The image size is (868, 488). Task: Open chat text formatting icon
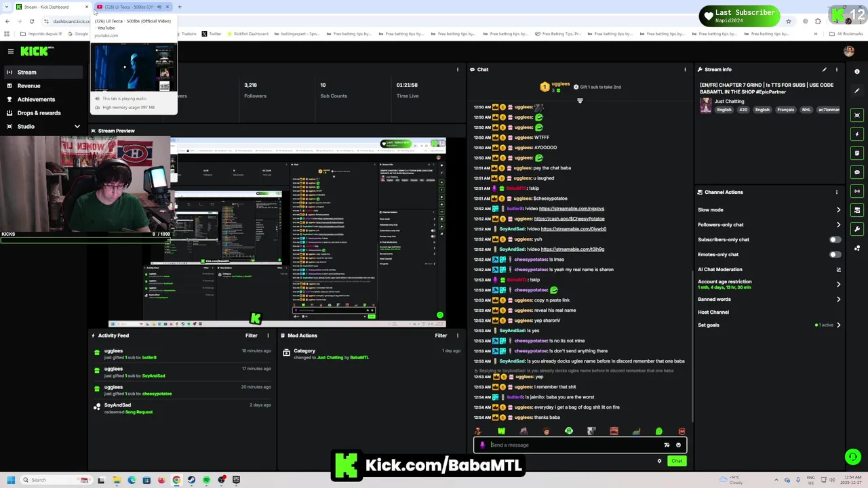667,445
